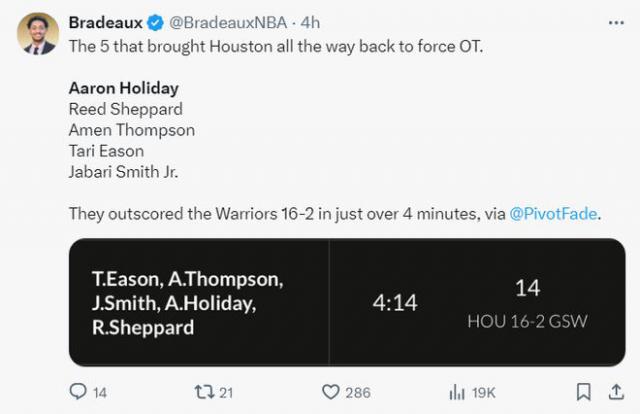Click the reply count of 14

pyautogui.click(x=100, y=393)
